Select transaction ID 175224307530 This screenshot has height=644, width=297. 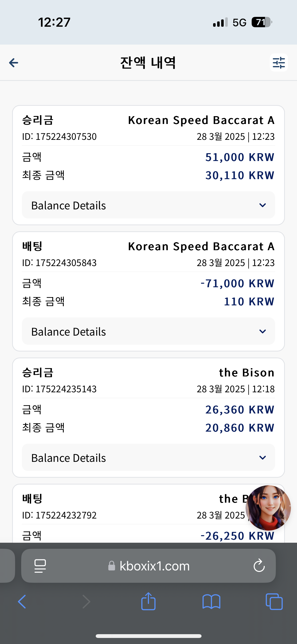tap(59, 137)
